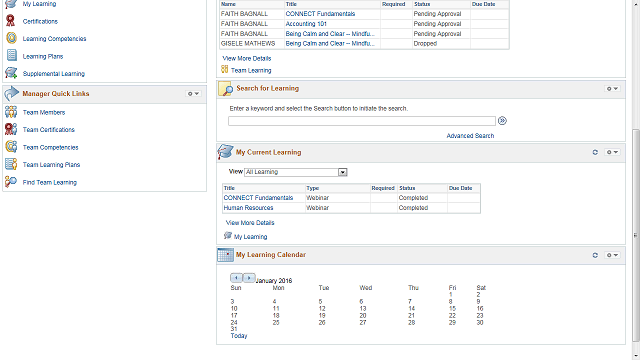640x360 pixels.
Task: Click the Today link under calendar
Action: coord(239,336)
